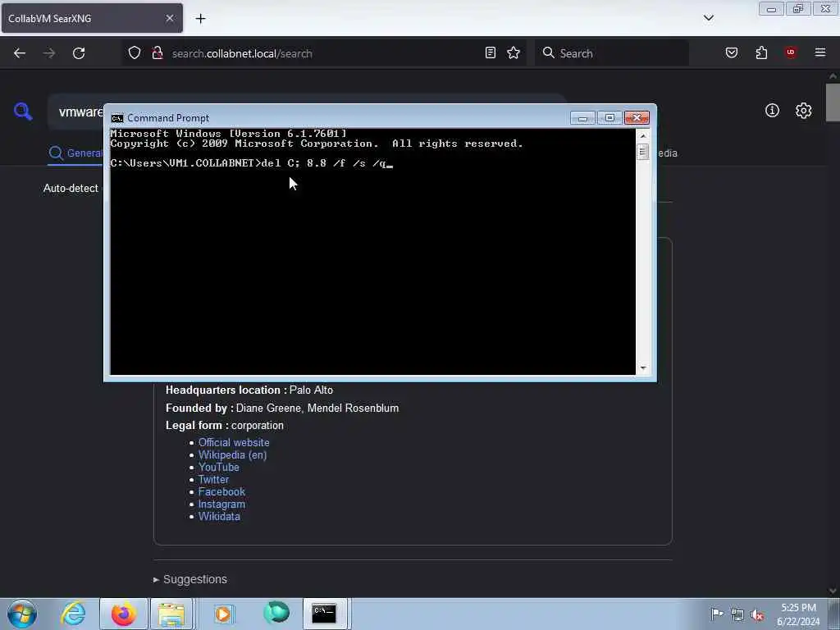Click the Firefox Search box
Image resolution: width=840 pixels, height=630 pixels.
[x=612, y=53]
